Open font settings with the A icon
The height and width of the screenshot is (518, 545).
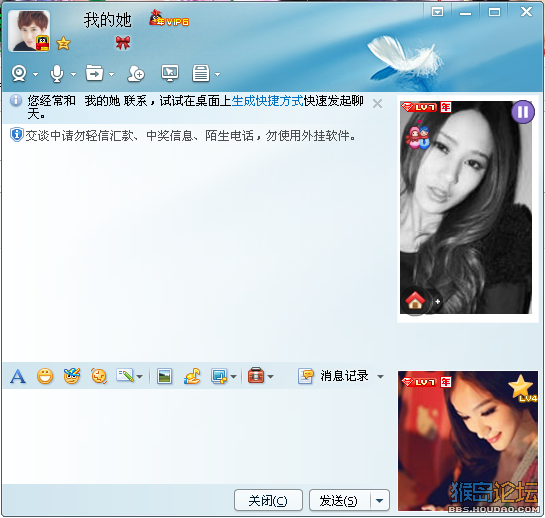click(x=18, y=376)
